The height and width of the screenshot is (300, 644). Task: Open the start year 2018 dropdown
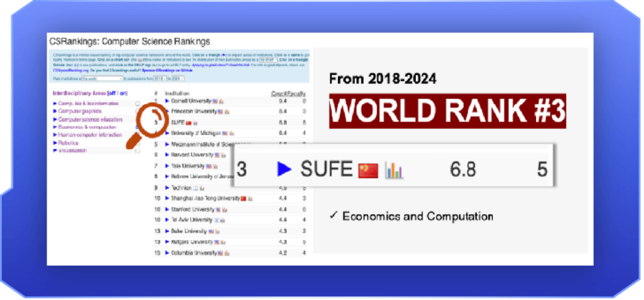tap(160, 79)
